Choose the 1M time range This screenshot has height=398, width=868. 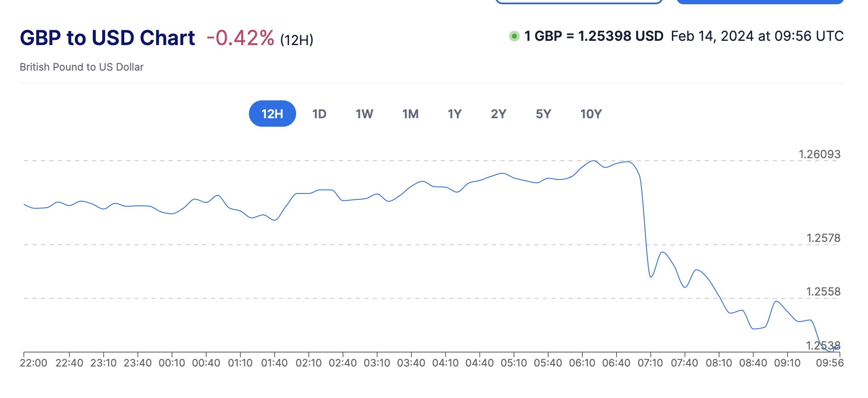[x=411, y=114]
